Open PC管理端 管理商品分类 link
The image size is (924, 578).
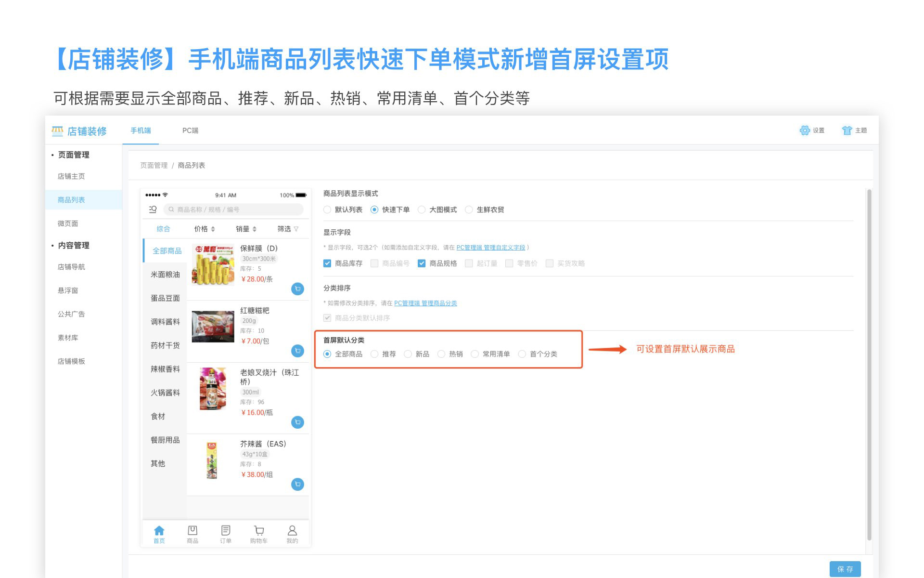pos(425,303)
